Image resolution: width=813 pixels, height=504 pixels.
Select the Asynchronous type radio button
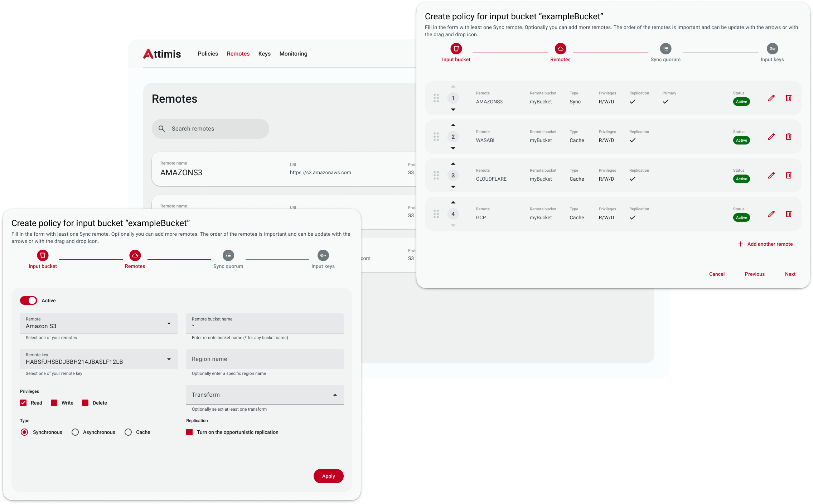click(x=75, y=432)
